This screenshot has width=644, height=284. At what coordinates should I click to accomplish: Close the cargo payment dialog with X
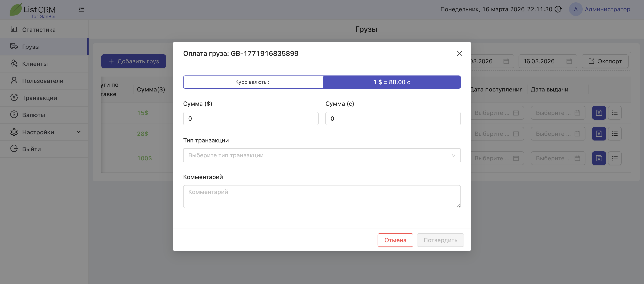[x=459, y=53]
